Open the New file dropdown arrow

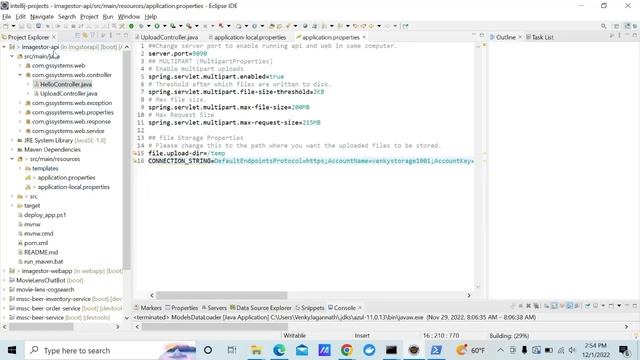(13, 26)
